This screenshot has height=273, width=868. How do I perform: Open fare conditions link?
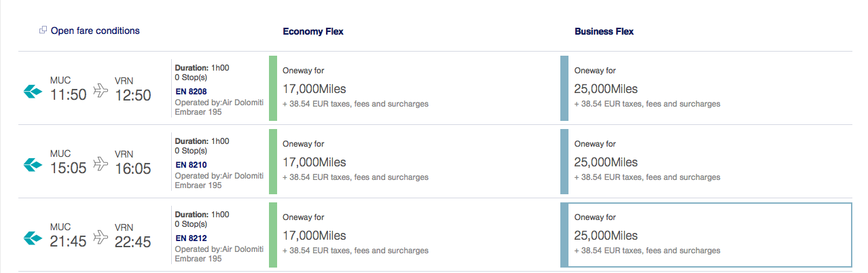coord(95,31)
